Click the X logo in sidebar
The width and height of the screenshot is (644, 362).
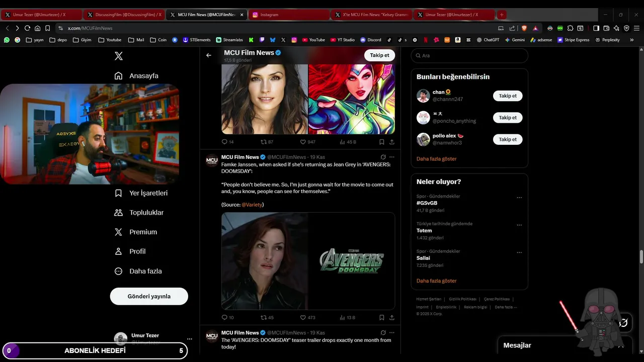click(x=119, y=56)
